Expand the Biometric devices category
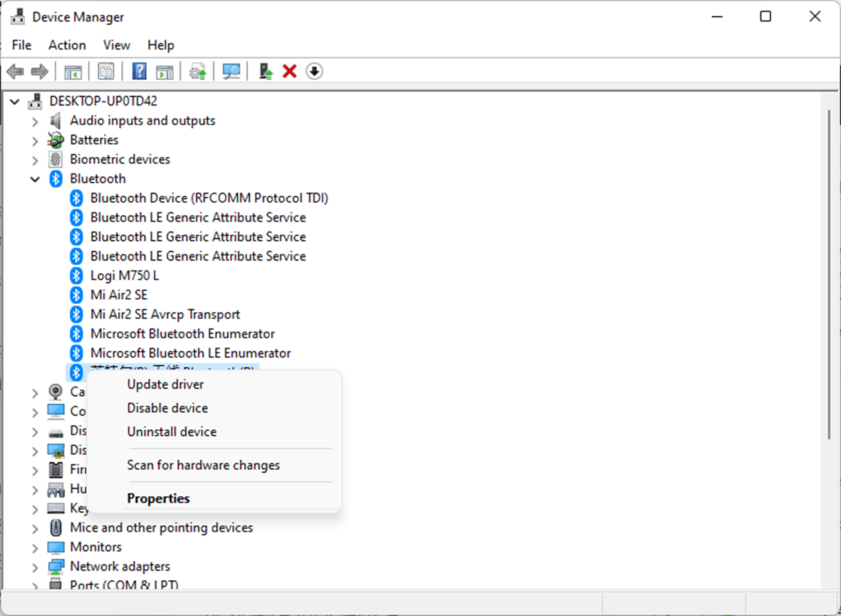 (35, 160)
